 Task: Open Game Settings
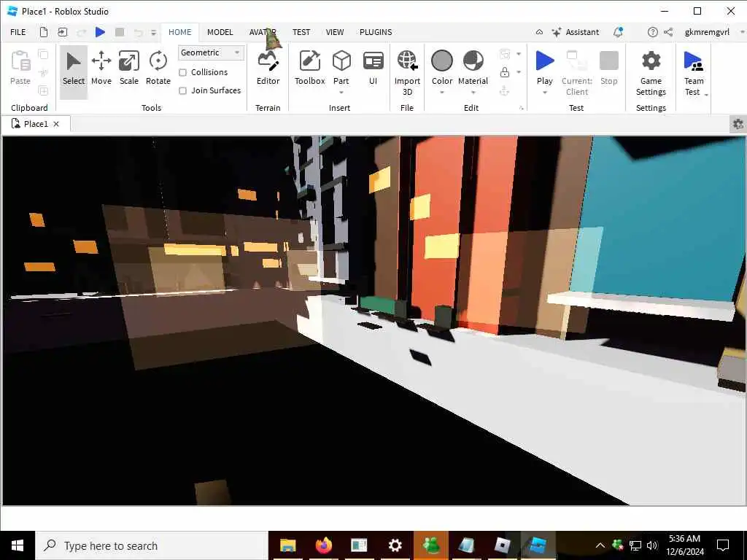click(651, 72)
